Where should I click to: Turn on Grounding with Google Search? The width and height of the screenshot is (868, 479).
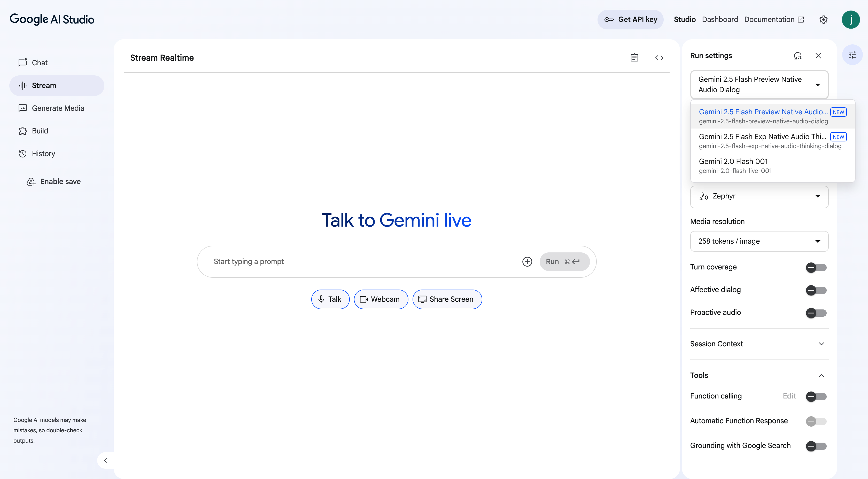click(816, 446)
